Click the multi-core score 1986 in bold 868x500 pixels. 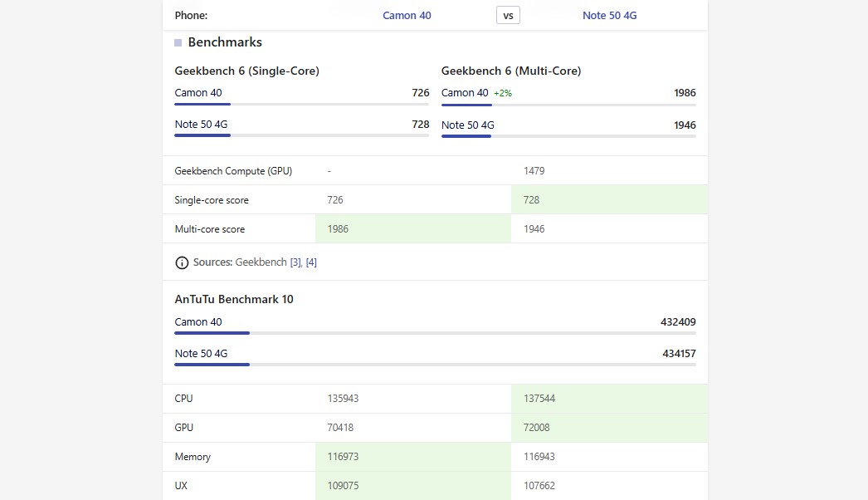coord(685,92)
